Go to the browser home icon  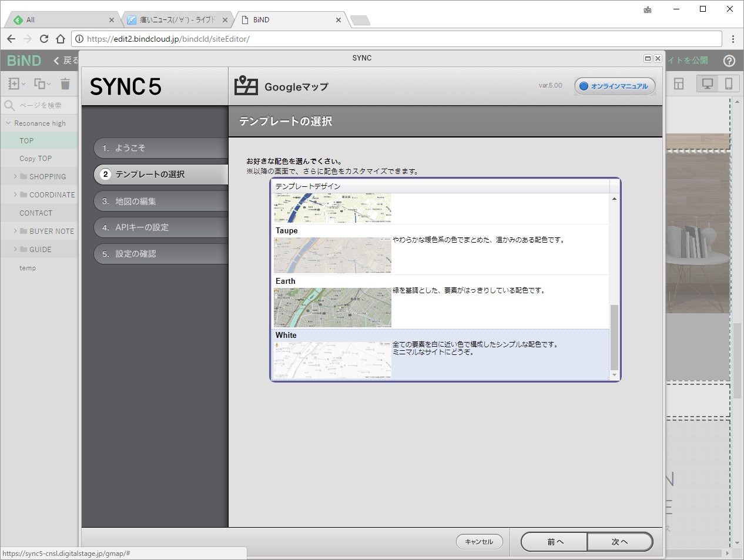pyautogui.click(x=61, y=39)
